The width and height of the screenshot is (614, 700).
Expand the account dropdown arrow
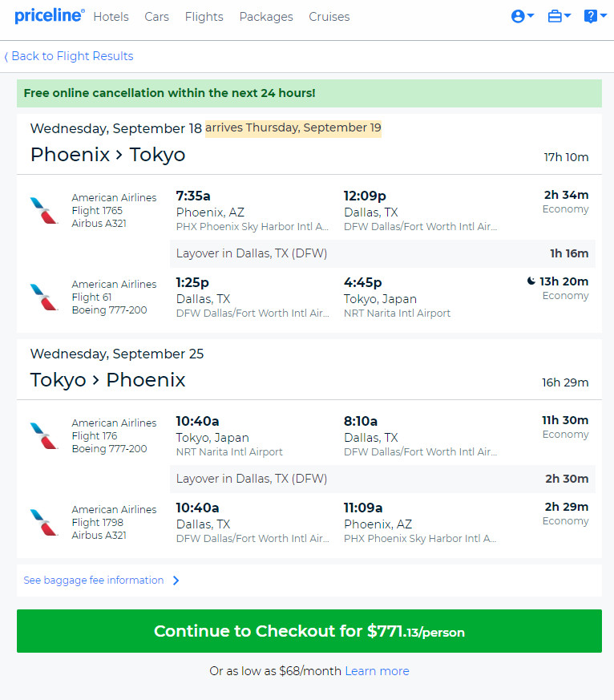tap(531, 15)
